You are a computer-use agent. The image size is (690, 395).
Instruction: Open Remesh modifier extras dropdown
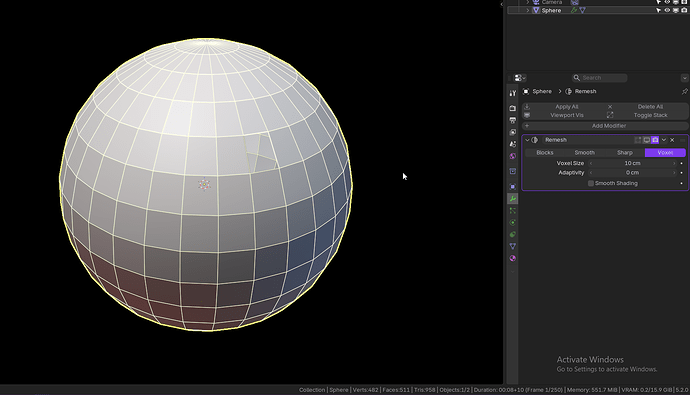pos(664,140)
